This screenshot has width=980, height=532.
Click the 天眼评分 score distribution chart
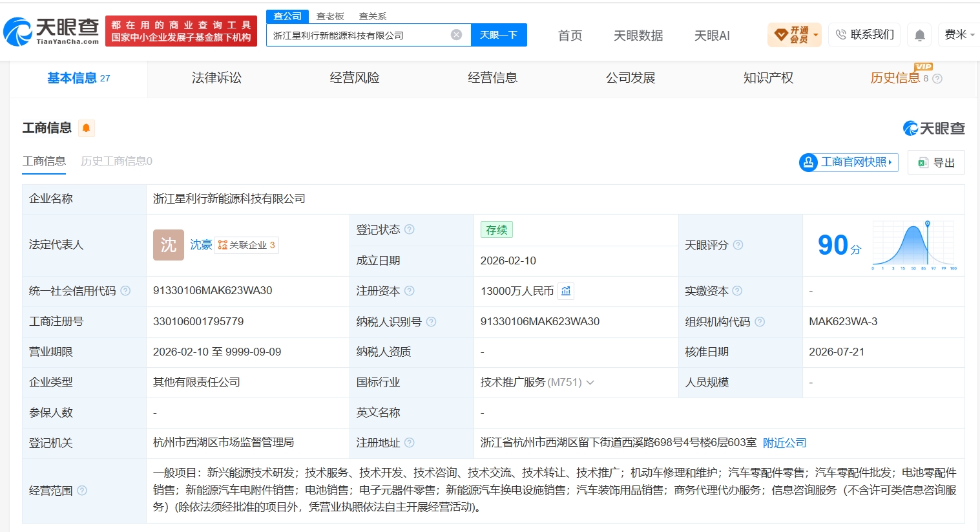(x=914, y=245)
